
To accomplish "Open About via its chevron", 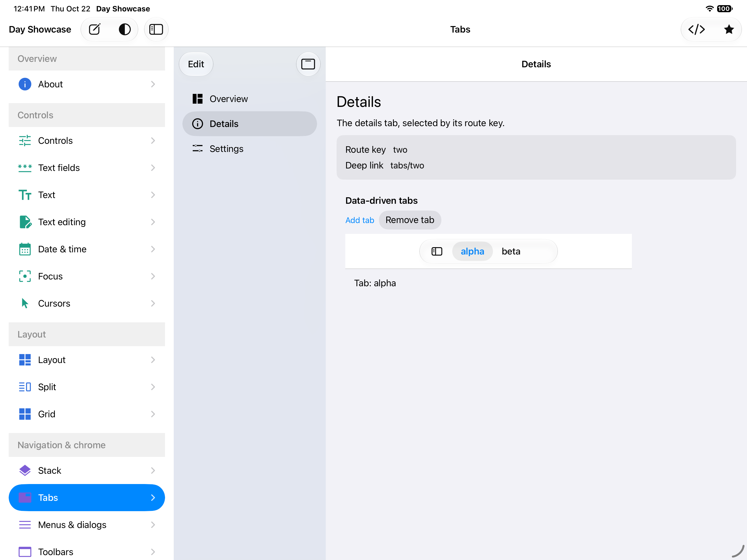I will coord(153,84).
